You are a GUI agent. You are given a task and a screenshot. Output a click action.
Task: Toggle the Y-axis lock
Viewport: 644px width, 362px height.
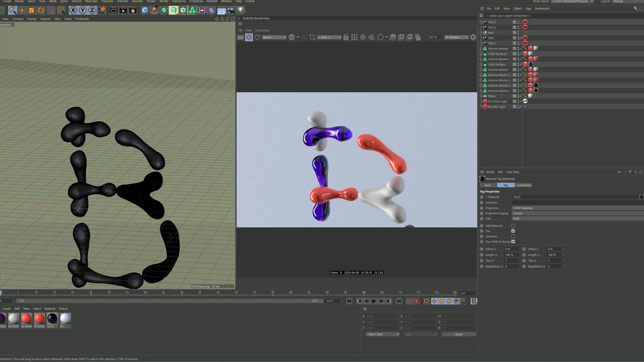(83, 10)
